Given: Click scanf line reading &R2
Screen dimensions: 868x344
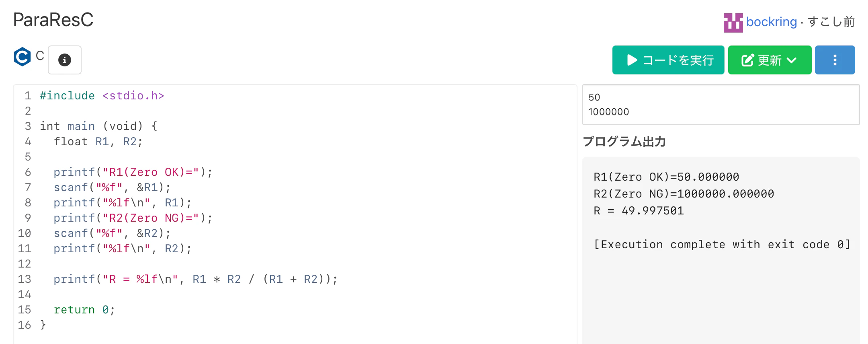Looking at the screenshot, I should pos(112,233).
